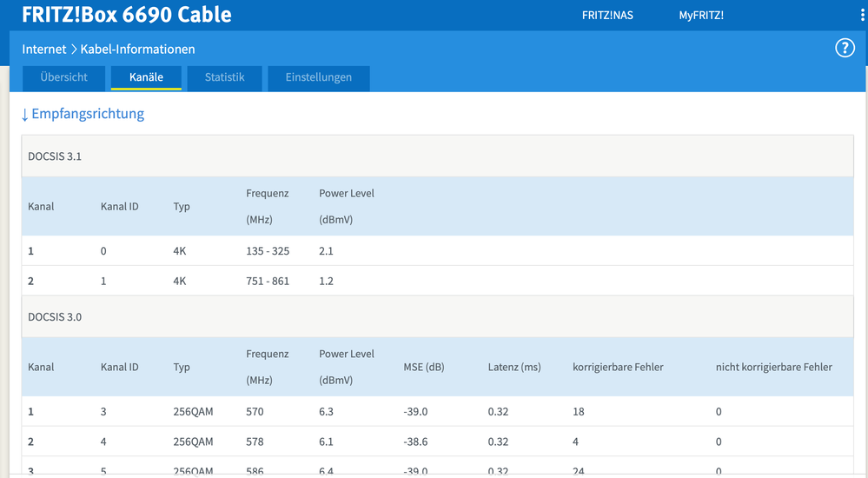868x478 pixels.
Task: Open the MyFRITZ! link
Action: (701, 16)
